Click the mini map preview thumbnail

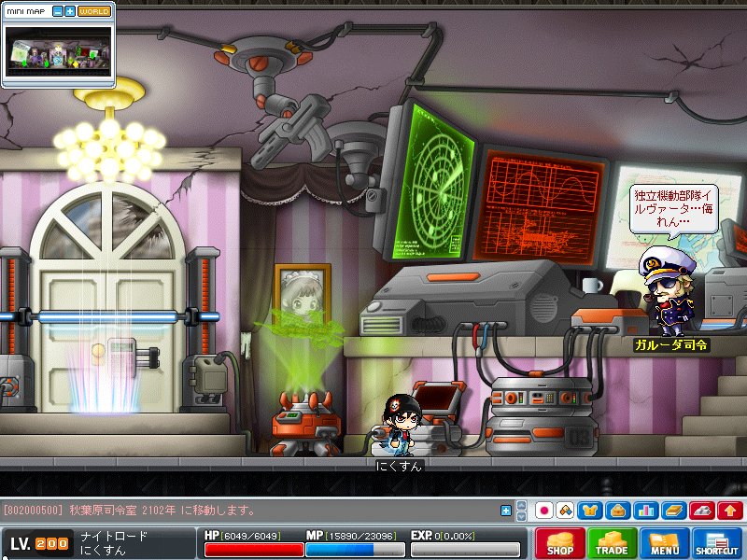pyautogui.click(x=58, y=51)
